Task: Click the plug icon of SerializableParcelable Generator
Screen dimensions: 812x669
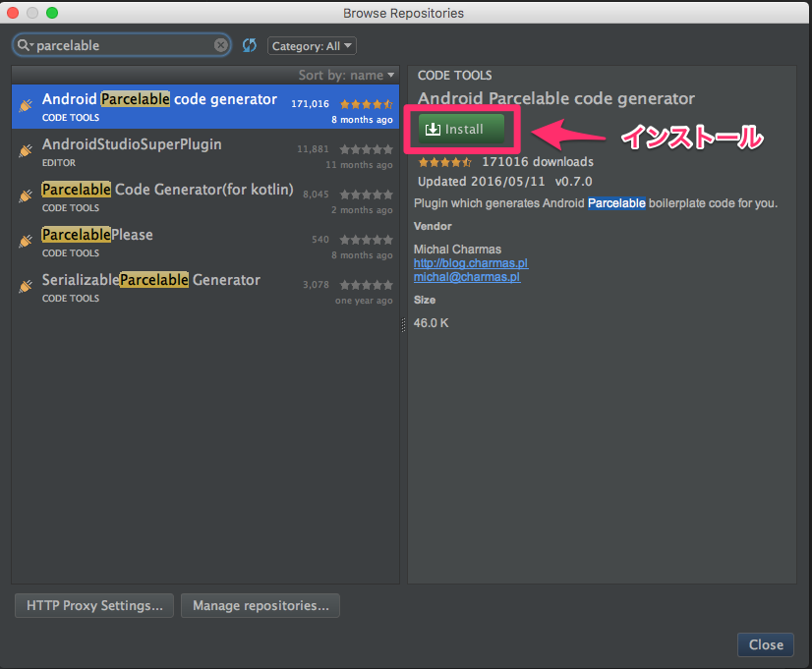Action: click(x=26, y=287)
